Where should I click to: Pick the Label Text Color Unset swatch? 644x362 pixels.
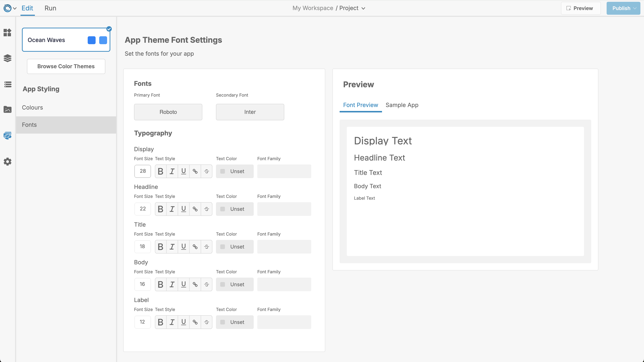coord(235,322)
